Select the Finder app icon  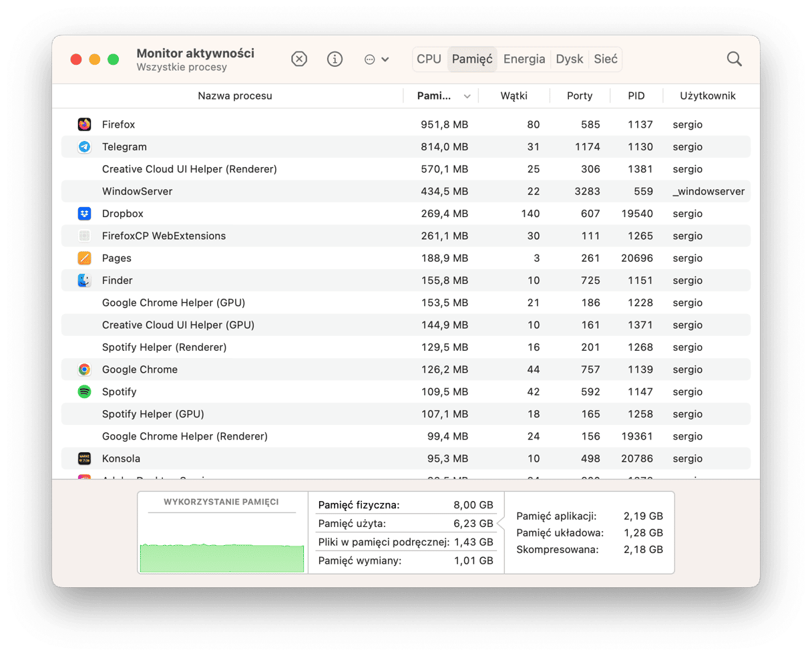(x=84, y=280)
